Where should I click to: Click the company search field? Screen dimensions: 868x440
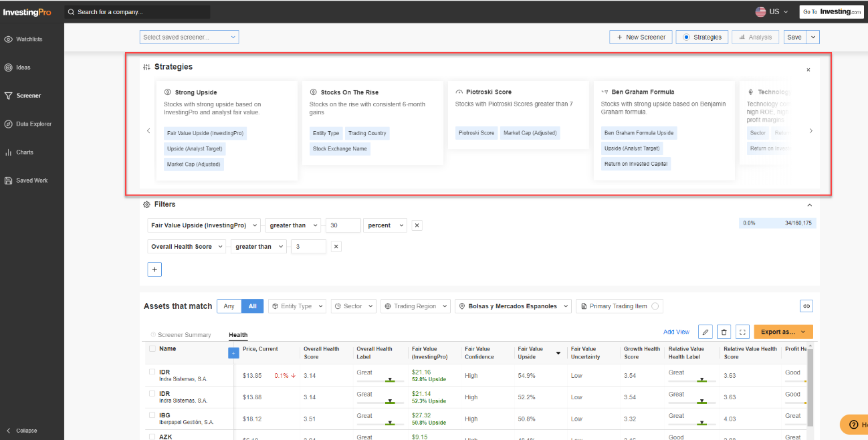coord(138,12)
